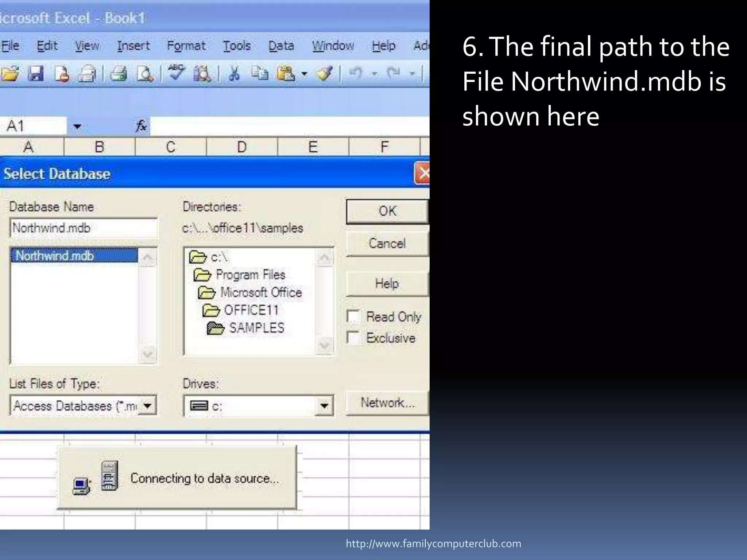
Task: Select the OFFICE11 folder
Action: pyautogui.click(x=240, y=310)
